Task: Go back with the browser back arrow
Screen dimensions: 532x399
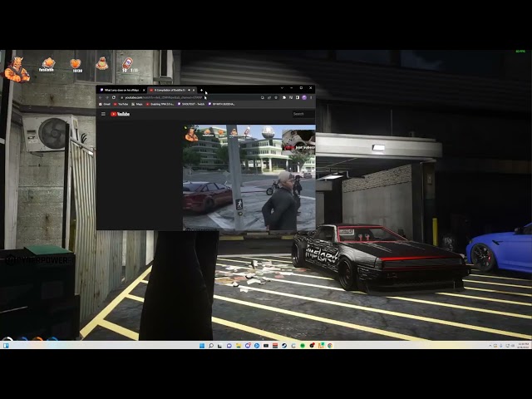Action: point(101,98)
